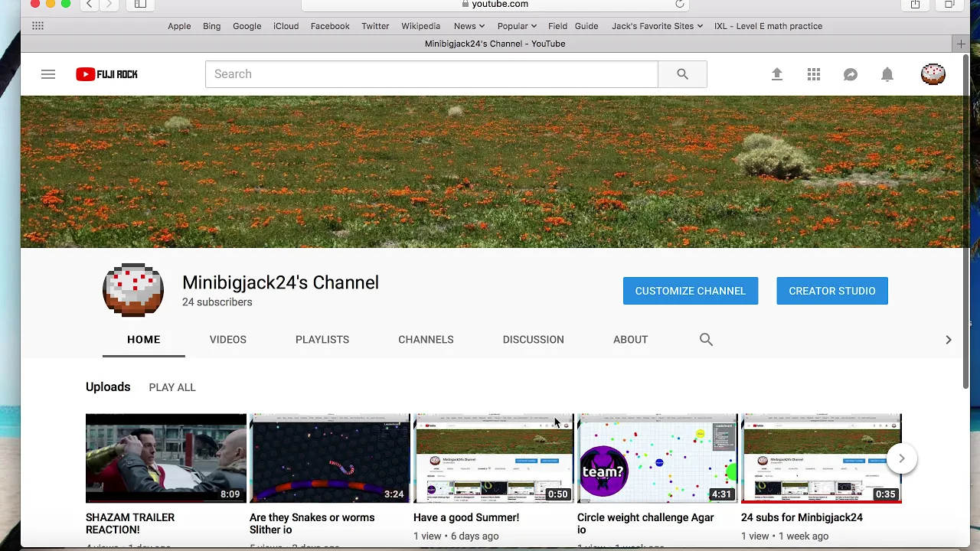
Task: Open the Have a good Summer thumbnail
Action: pos(494,458)
